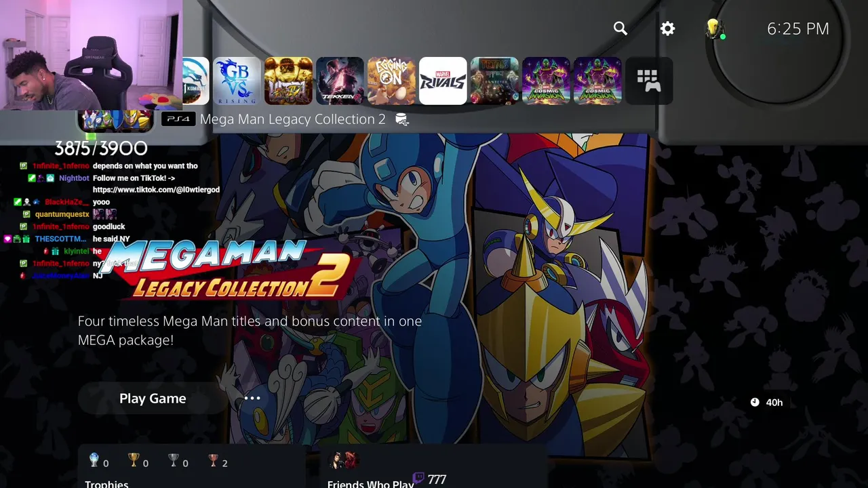868x488 pixels.
Task: Select the Tekken 8 game tile
Action: point(340,81)
